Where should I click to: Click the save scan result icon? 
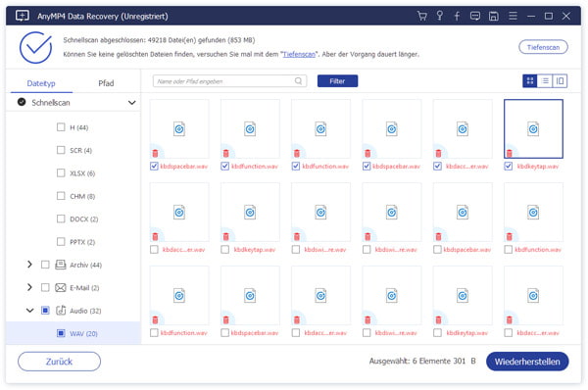[x=494, y=16]
